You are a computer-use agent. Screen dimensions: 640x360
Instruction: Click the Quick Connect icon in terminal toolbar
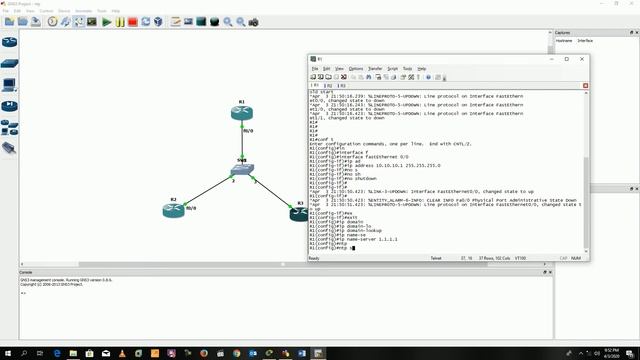(x=321, y=77)
